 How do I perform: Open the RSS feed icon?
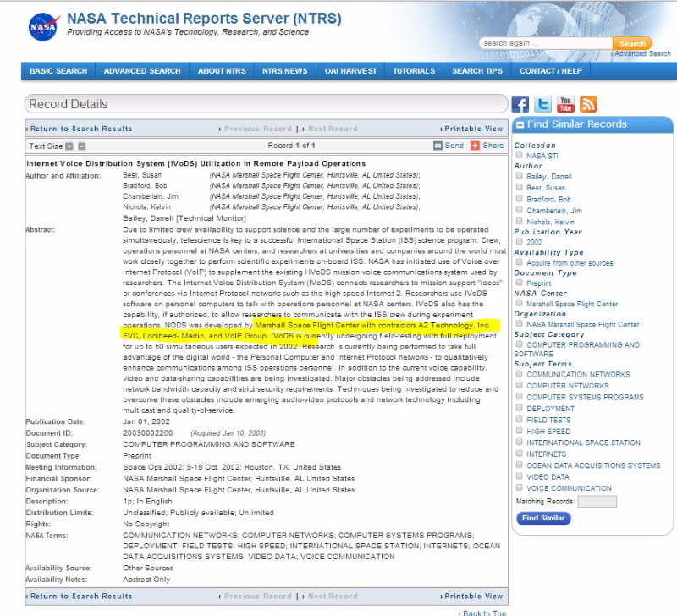coord(588,104)
